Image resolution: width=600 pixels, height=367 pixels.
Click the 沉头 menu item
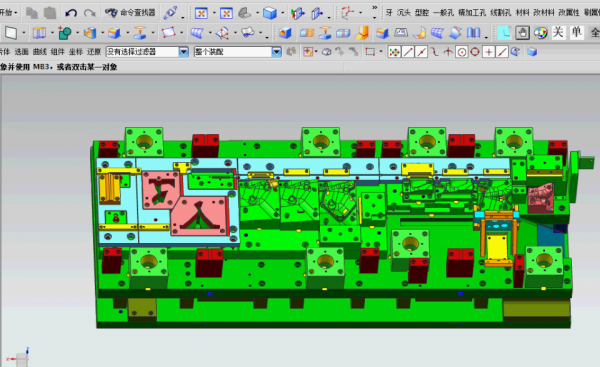coord(404,13)
